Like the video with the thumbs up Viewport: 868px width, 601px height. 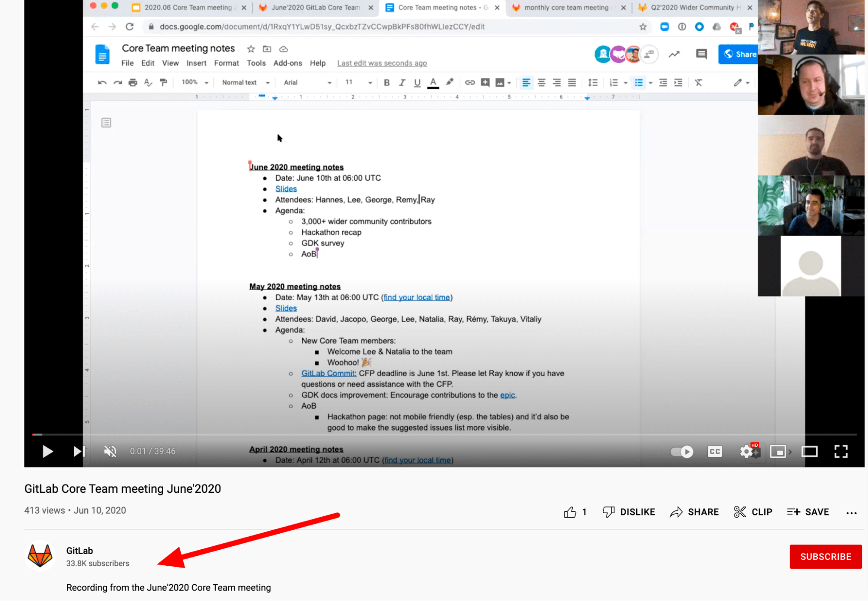tap(571, 511)
